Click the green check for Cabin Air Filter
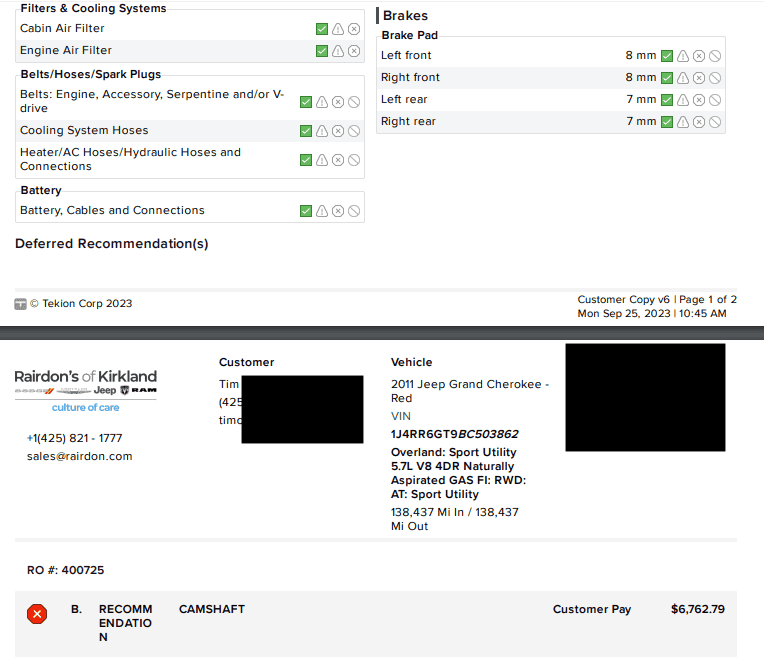Image resolution: width=764 pixels, height=668 pixels. coord(322,29)
